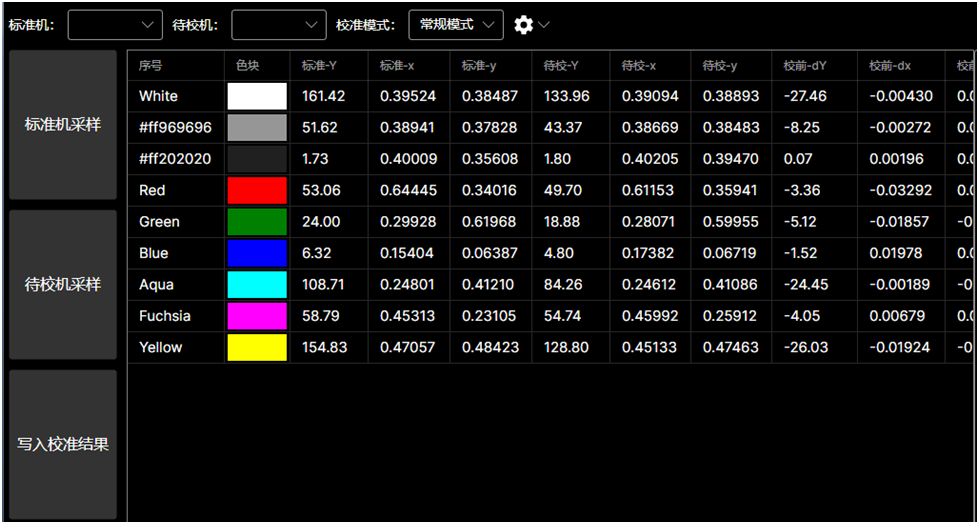Select the White color swatch
The image size is (979, 524).
(257, 96)
